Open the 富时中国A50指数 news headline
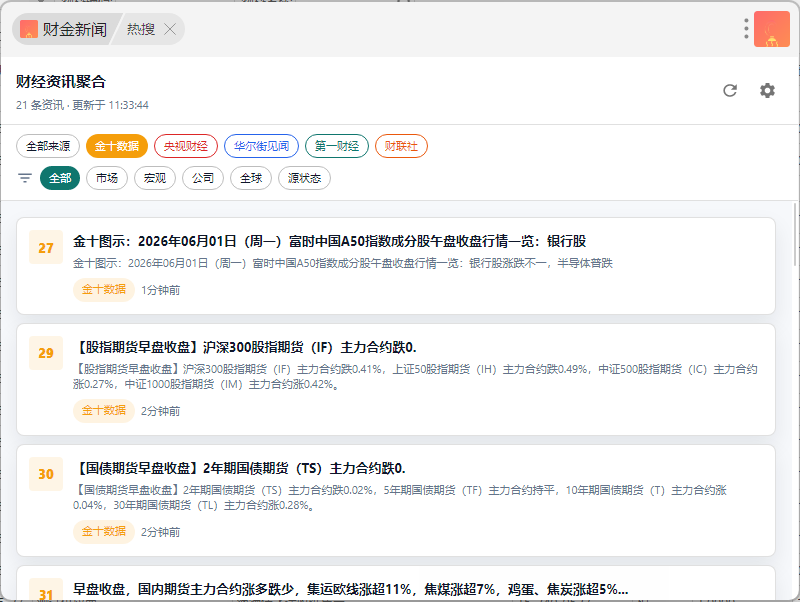This screenshot has width=800, height=602. 329,241
